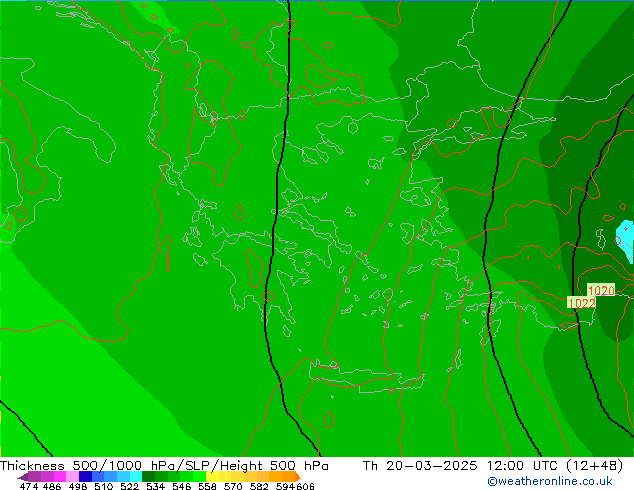
Task: Pick the dark green legend swatch above 534
Action: (x=148, y=476)
